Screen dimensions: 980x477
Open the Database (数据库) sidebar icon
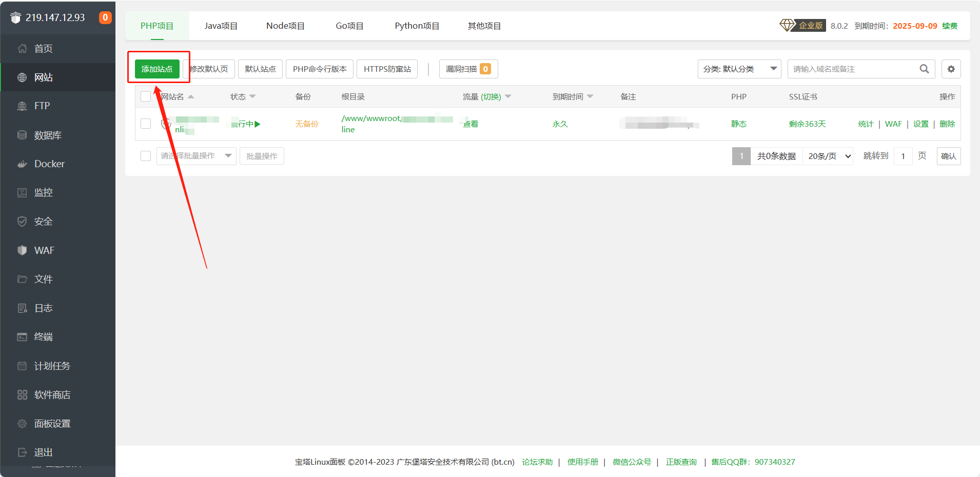pyautogui.click(x=22, y=135)
